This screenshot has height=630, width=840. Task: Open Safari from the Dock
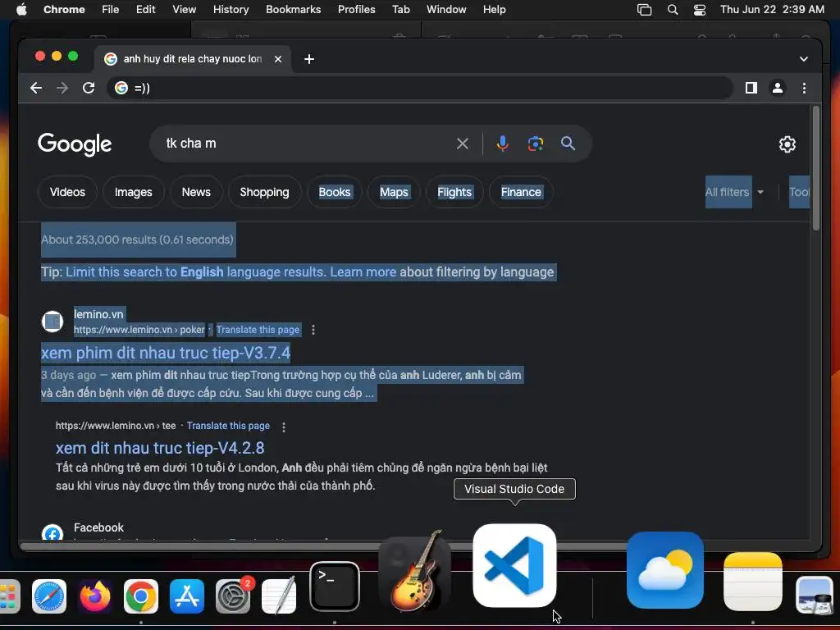tap(49, 596)
